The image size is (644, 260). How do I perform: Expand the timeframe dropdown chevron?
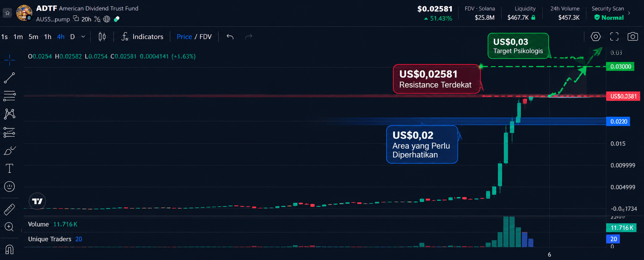tap(83, 37)
